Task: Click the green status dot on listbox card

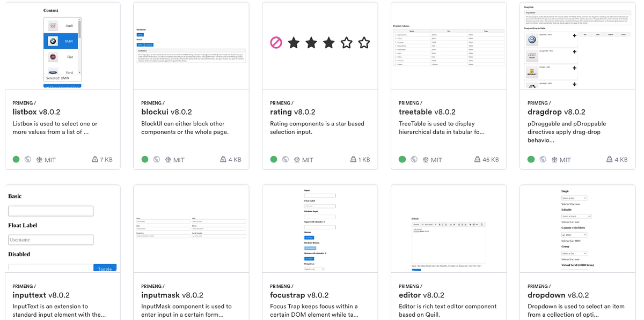Action: coord(16,159)
